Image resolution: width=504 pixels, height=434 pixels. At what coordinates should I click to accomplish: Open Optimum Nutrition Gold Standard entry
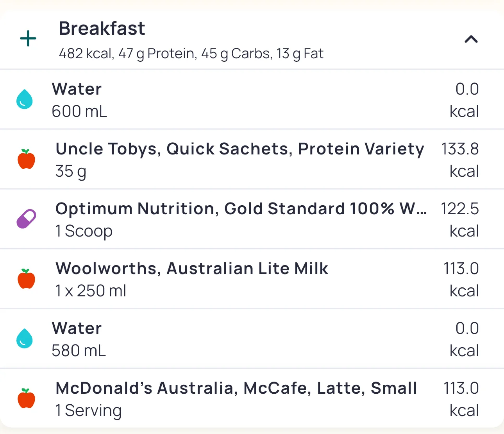[x=241, y=209]
